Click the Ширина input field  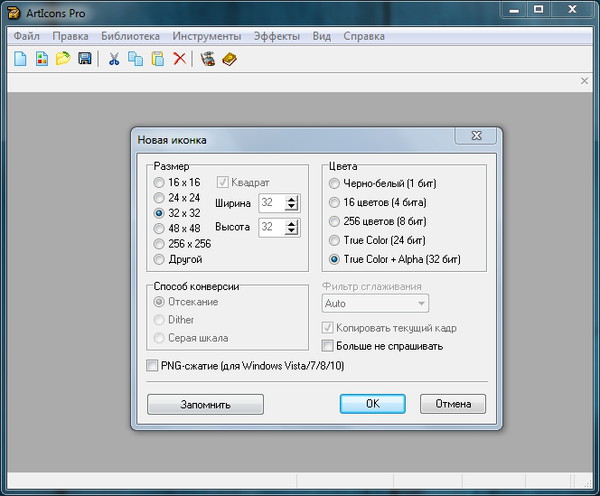[270, 203]
